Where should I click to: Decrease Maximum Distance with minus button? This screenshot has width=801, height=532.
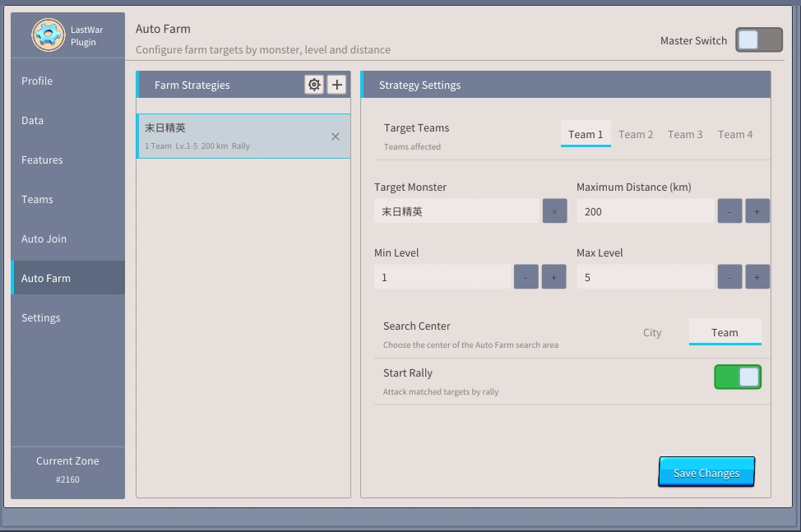point(729,211)
